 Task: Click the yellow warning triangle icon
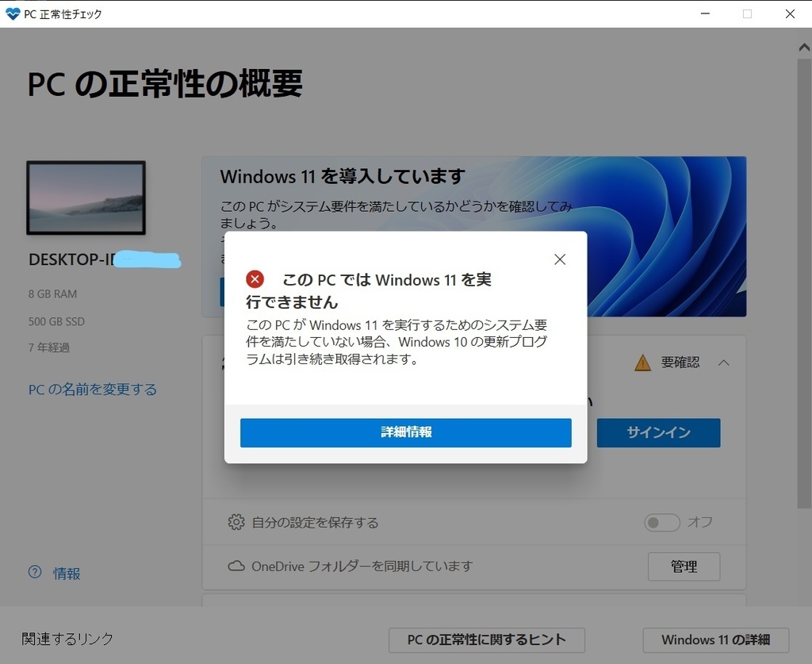642,363
